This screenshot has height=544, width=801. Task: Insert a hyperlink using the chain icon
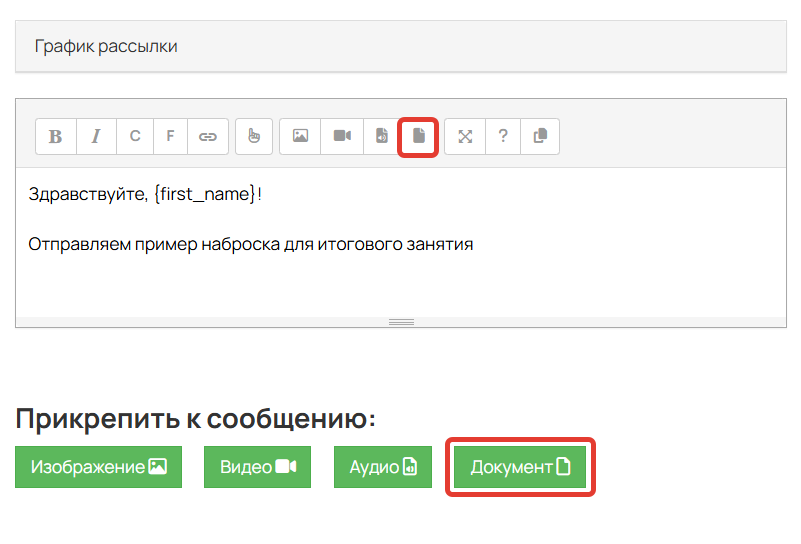click(x=208, y=136)
